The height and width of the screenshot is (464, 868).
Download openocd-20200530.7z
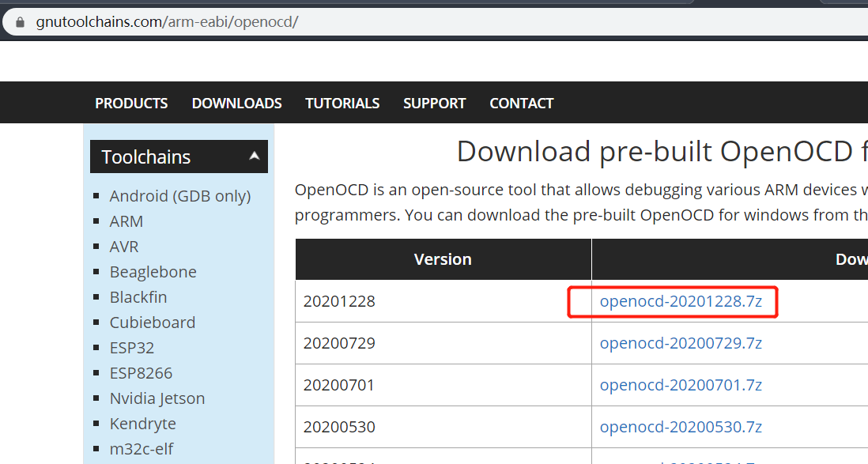click(x=681, y=427)
